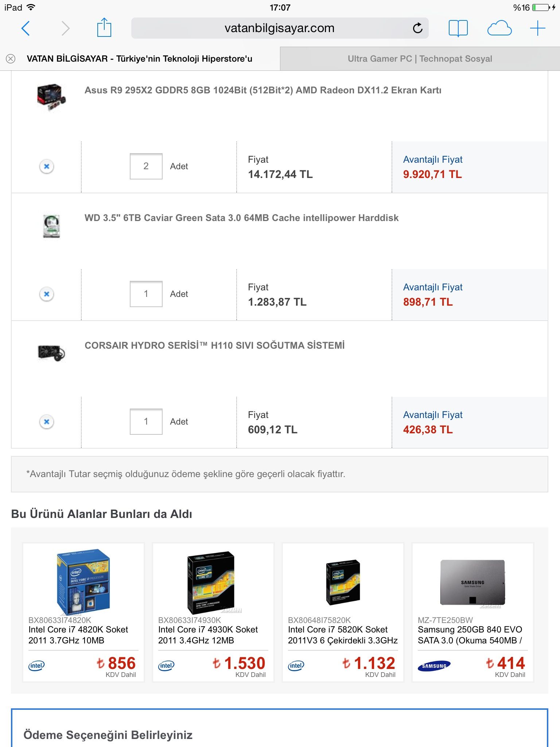This screenshot has width=560, height=747.
Task: Open Asus R9 295X2 Ekran Kartı product link
Action: (262, 90)
